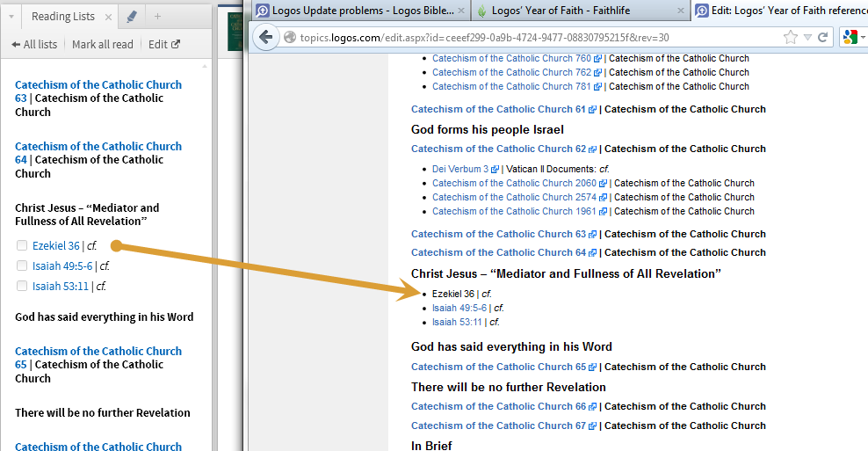Open external icon beside Catechism 781
Viewport: 868px width, 451px height.
pos(597,87)
